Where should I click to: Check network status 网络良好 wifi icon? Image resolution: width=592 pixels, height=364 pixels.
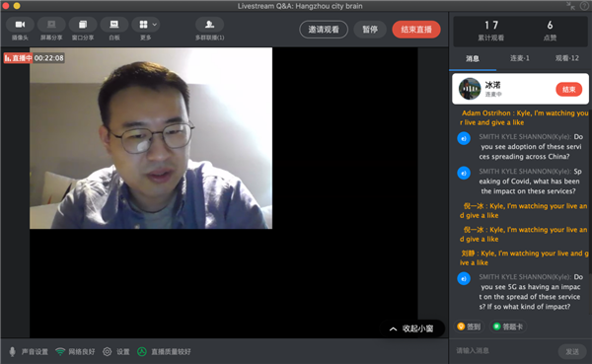click(x=60, y=351)
